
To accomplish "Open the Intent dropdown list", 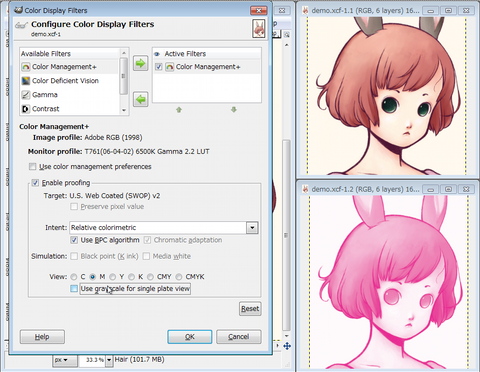I will (x=252, y=228).
